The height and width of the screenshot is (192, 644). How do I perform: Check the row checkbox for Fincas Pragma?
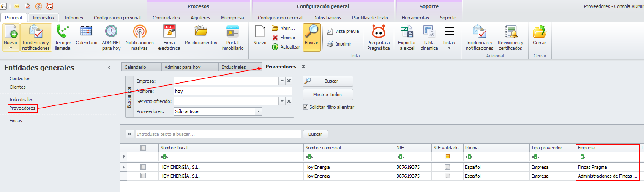click(x=143, y=167)
